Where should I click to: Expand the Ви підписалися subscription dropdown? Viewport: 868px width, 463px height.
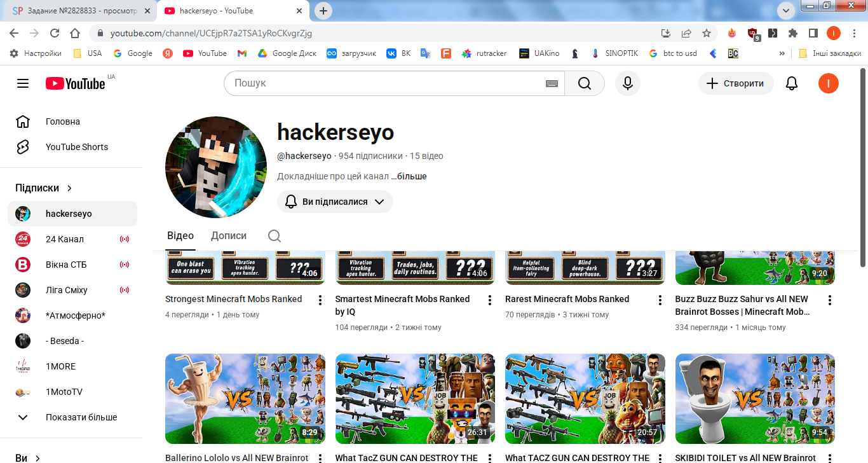tap(335, 202)
